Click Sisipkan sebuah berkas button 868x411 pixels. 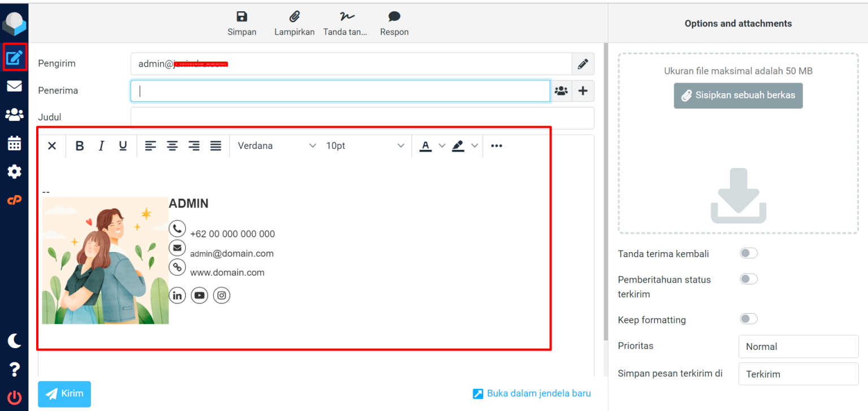pos(738,96)
